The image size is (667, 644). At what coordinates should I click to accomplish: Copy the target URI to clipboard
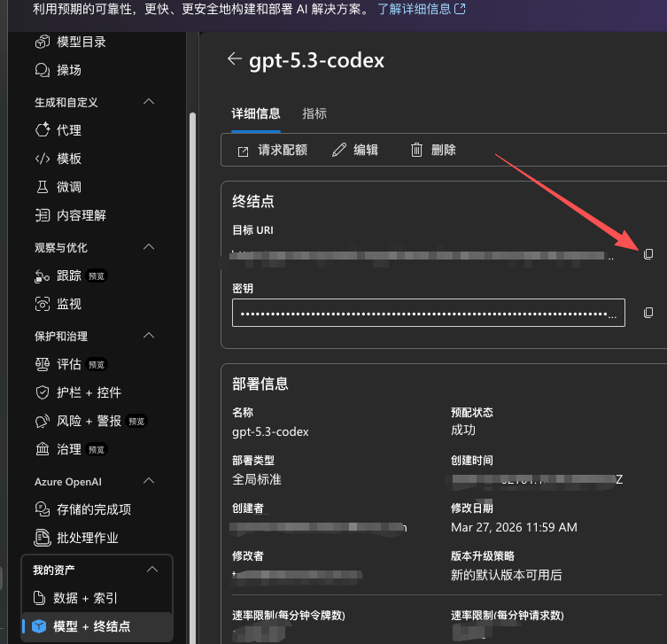(x=648, y=254)
